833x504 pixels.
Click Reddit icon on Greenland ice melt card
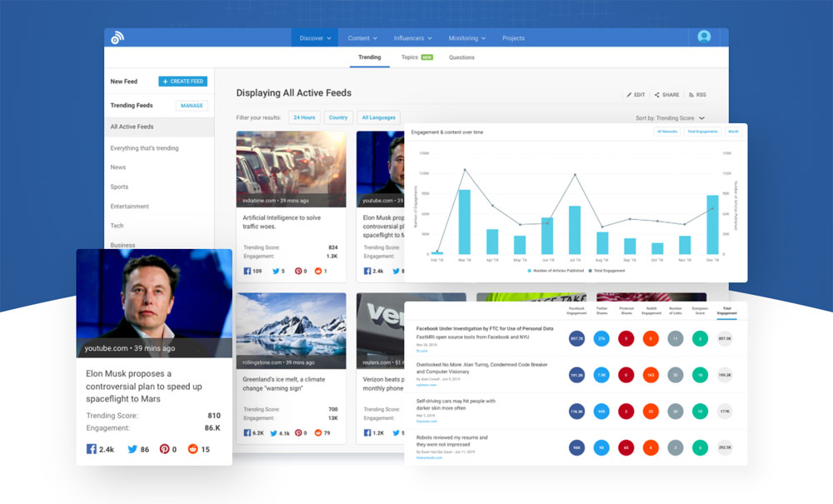(x=318, y=433)
